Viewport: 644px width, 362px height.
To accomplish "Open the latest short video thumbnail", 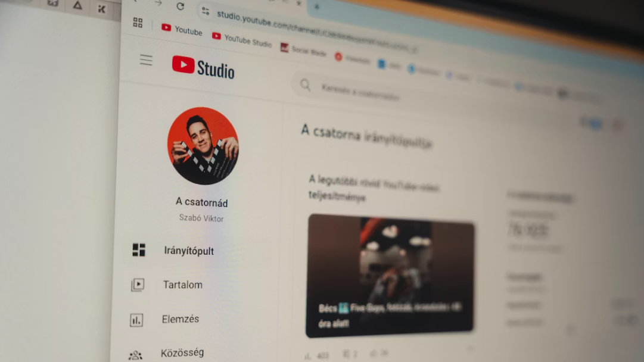I will [x=390, y=276].
